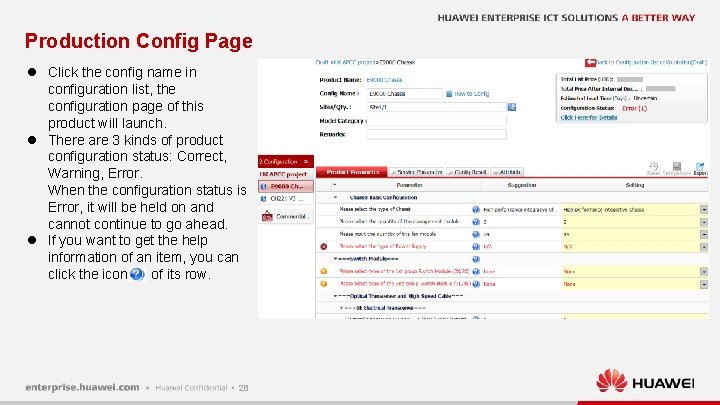Click UK APCC project breadcrumb link

353,62
